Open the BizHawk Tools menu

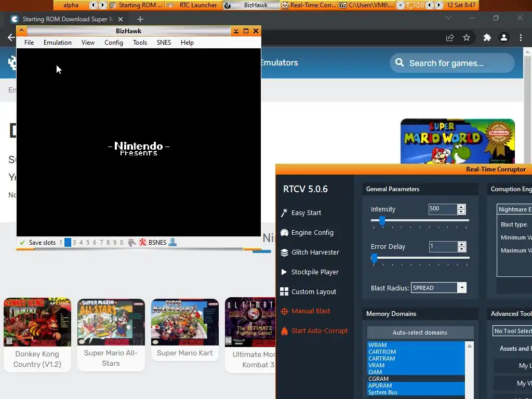[x=140, y=43]
